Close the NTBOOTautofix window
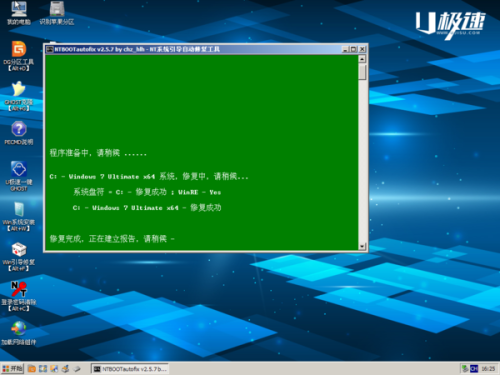The height and width of the screenshot is (375, 500). 362,49
